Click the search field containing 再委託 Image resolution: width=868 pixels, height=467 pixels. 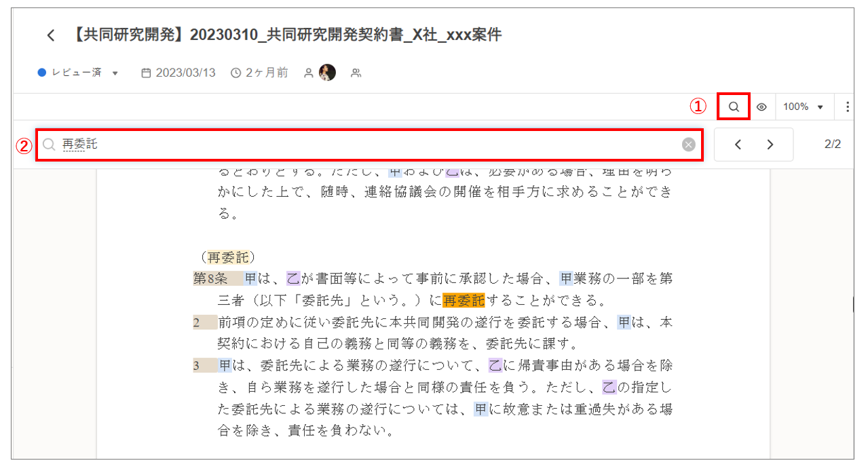point(366,145)
